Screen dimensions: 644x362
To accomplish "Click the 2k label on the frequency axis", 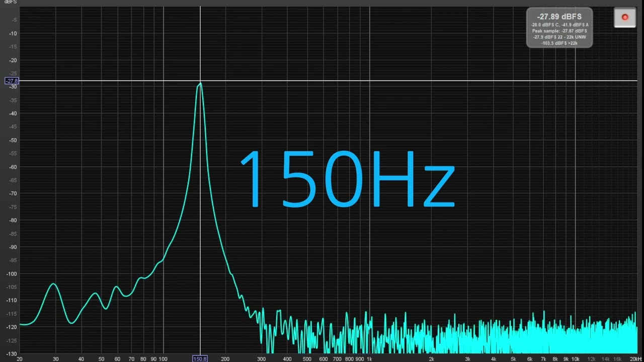I will 431,359.
